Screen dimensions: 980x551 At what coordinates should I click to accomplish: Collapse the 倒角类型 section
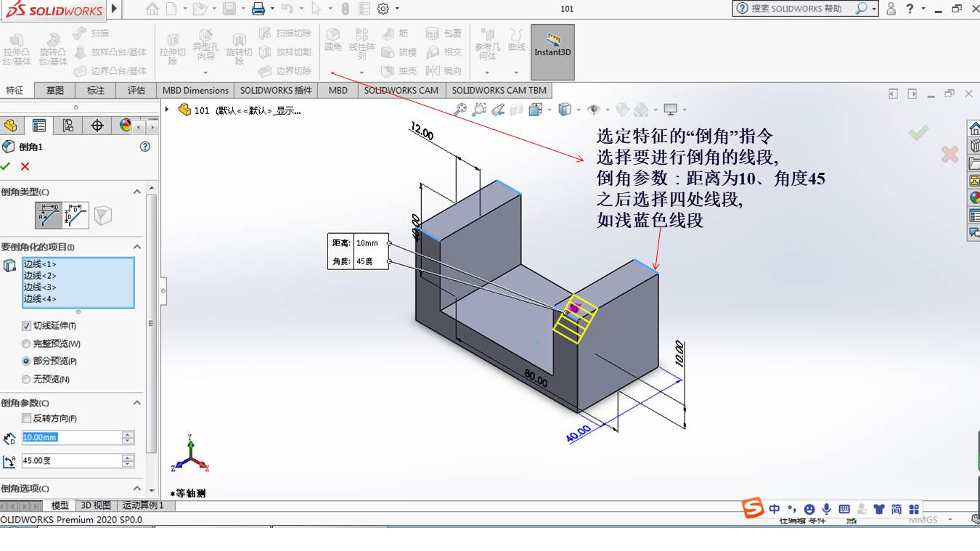point(136,192)
